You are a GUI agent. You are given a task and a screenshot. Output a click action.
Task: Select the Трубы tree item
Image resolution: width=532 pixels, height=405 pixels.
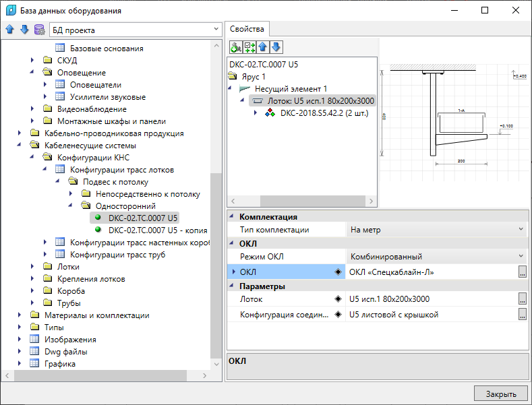(x=69, y=303)
